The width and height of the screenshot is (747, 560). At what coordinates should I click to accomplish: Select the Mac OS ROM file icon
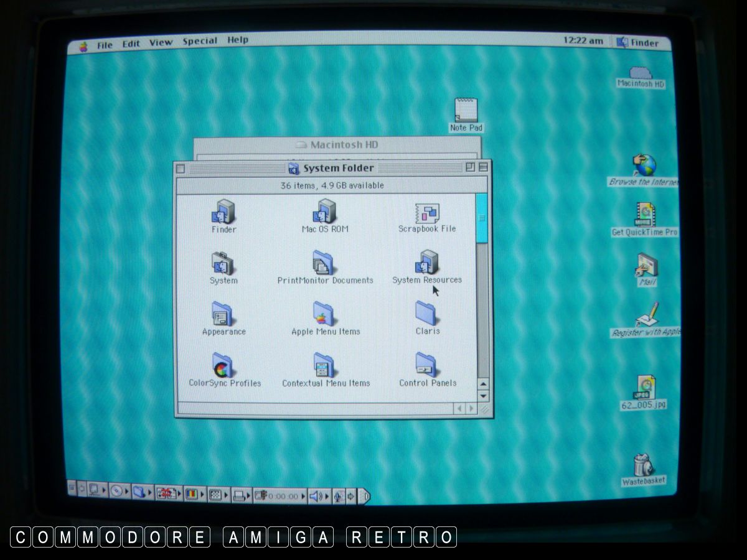pyautogui.click(x=324, y=212)
